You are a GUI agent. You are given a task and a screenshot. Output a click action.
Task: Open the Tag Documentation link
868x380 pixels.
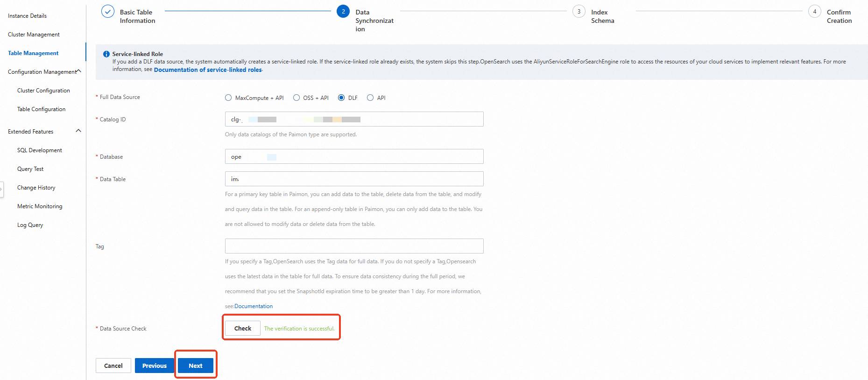[254, 306]
